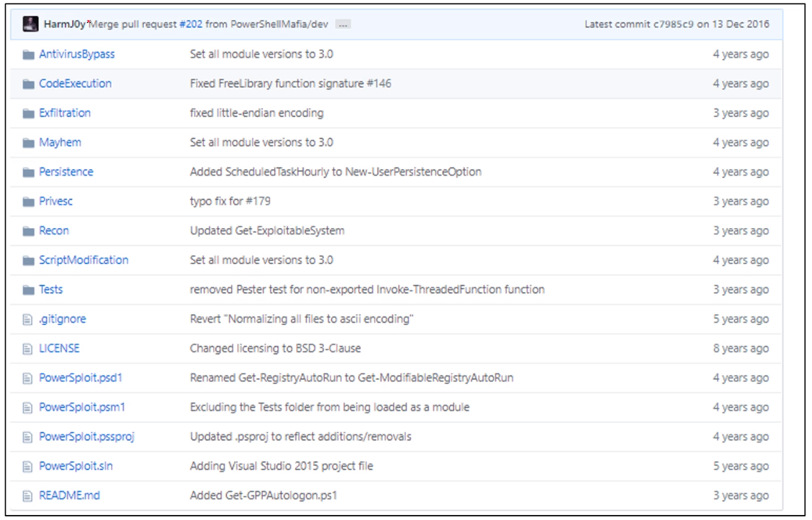Open 'Changed licensing to BSD 3-Clause' commit
The height and width of the screenshot is (520, 812).
point(276,349)
